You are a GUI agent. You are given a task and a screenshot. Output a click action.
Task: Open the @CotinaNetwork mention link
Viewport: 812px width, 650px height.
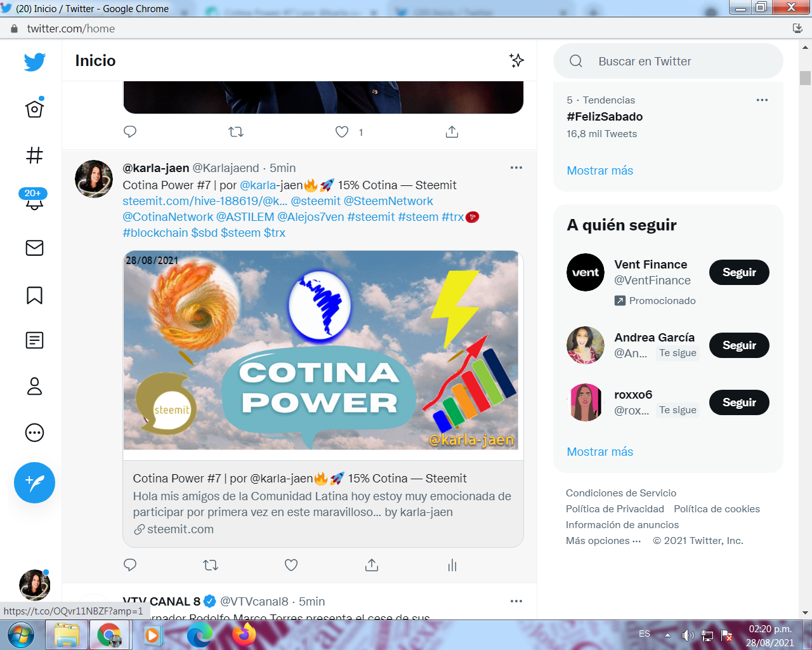(x=168, y=217)
